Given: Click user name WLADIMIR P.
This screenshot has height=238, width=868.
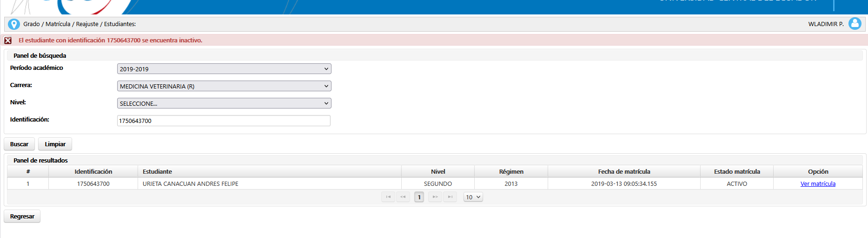Looking at the screenshot, I should [826, 24].
